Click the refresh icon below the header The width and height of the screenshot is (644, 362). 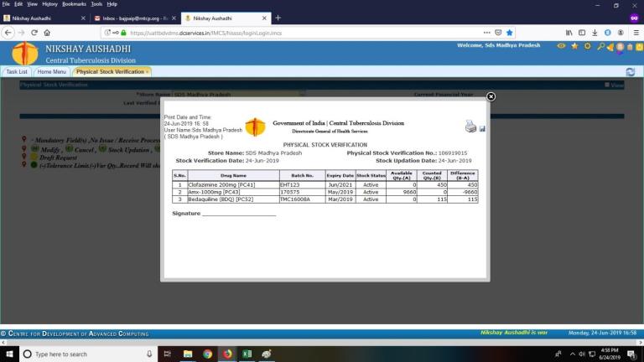[x=631, y=72]
